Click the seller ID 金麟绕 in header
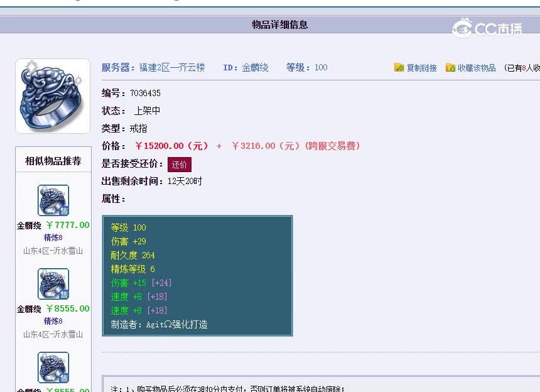The image size is (540, 392). coord(255,67)
